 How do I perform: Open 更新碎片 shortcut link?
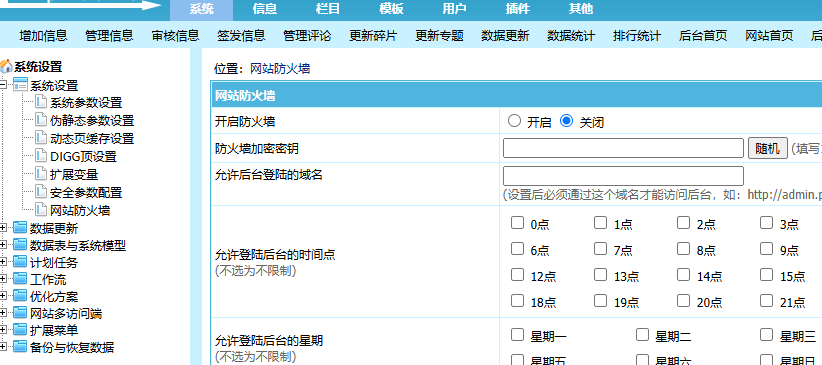coord(373,35)
